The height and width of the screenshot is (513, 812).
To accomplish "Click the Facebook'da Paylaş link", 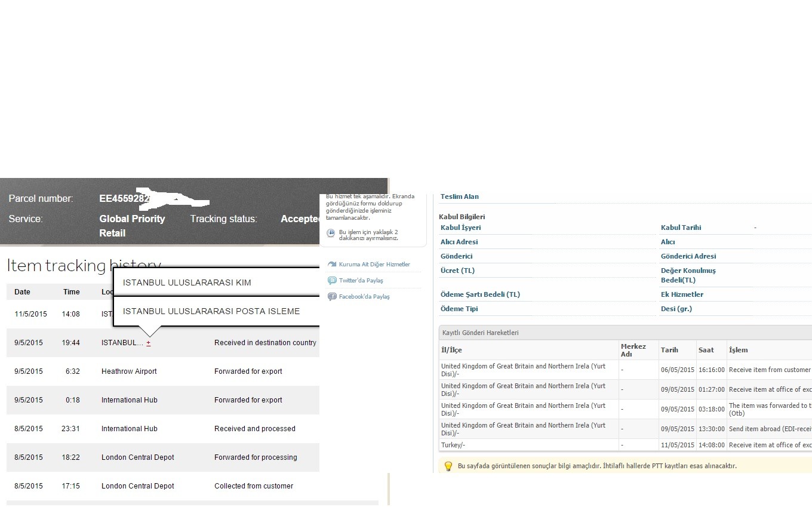I will click(364, 297).
